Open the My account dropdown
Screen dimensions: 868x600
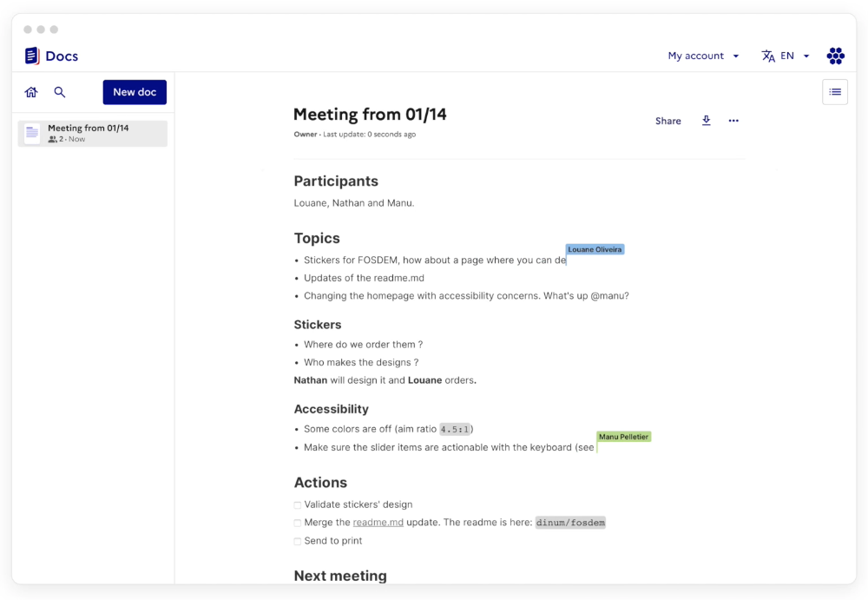tap(694, 56)
